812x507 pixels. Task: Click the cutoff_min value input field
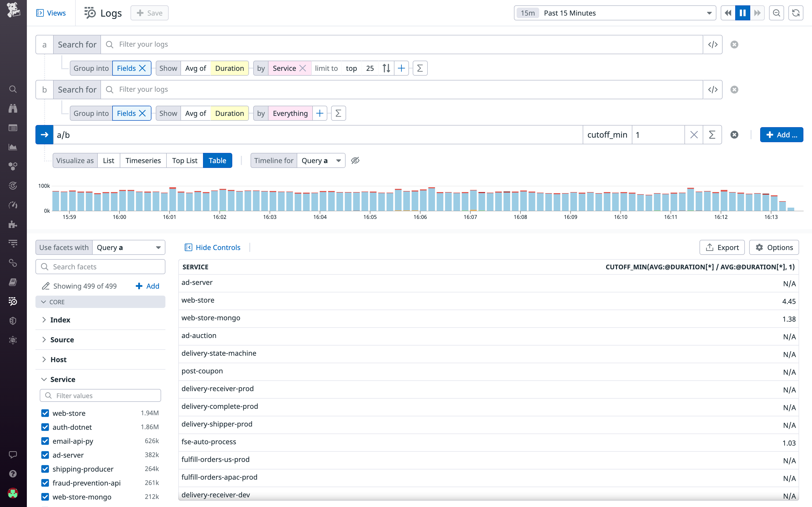(658, 134)
